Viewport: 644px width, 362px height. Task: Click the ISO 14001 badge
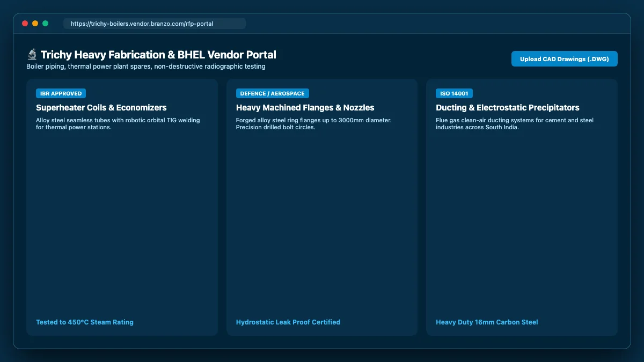(x=455, y=93)
